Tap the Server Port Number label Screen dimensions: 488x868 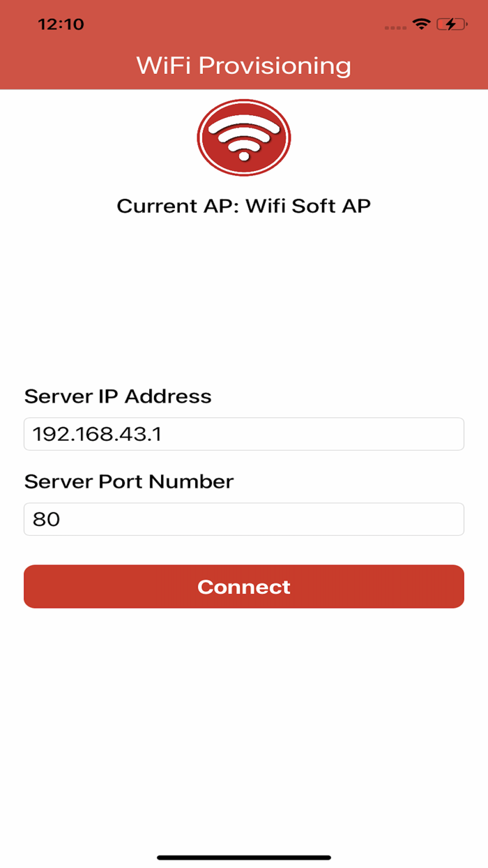pyautogui.click(x=129, y=481)
